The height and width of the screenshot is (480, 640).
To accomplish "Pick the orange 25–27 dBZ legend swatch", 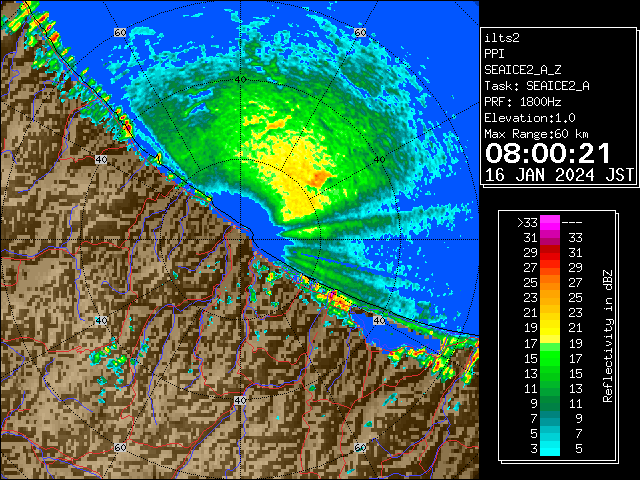I will [x=550, y=283].
